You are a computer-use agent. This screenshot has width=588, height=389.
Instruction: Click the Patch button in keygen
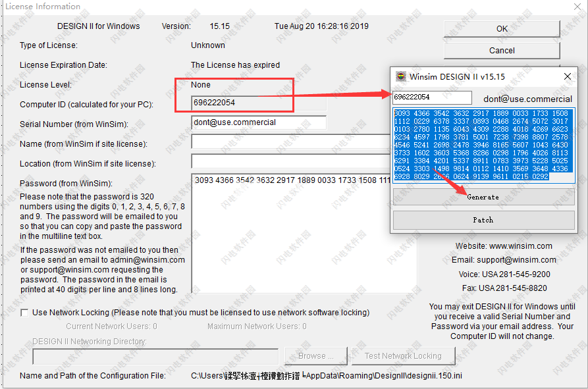(x=483, y=220)
